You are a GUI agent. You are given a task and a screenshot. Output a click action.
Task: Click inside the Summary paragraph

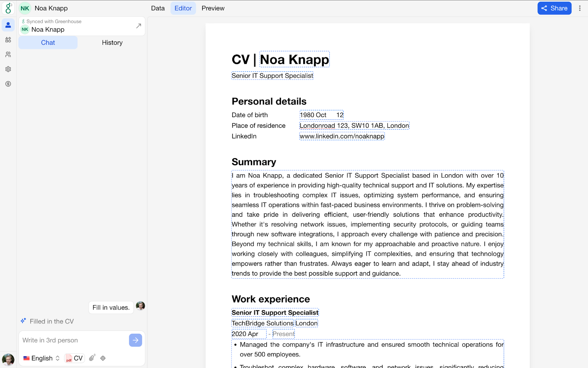pyautogui.click(x=367, y=224)
